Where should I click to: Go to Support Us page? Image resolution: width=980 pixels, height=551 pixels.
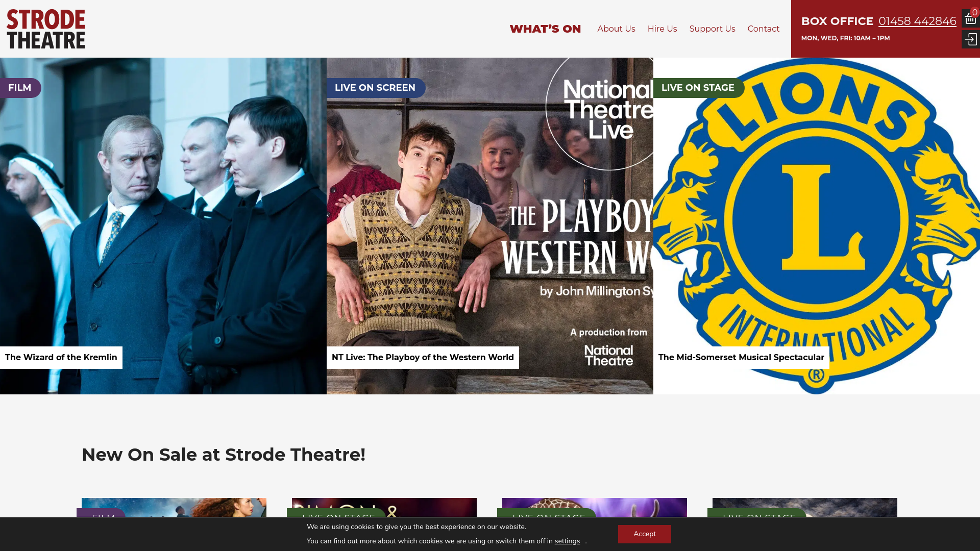coord(712,29)
